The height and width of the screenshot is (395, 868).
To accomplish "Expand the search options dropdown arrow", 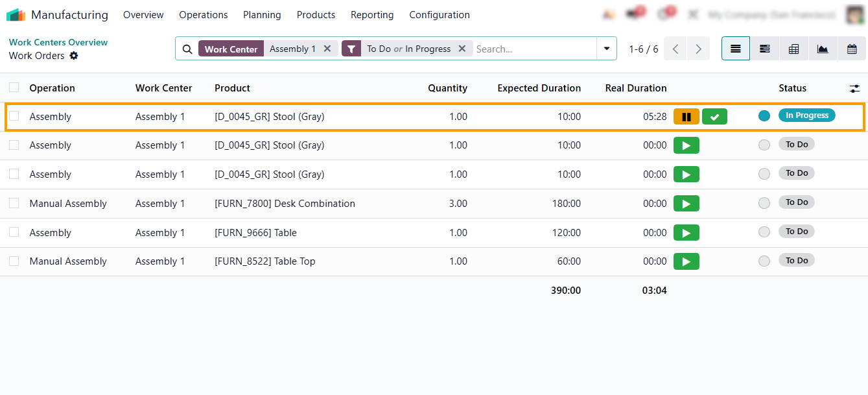I will click(x=607, y=49).
